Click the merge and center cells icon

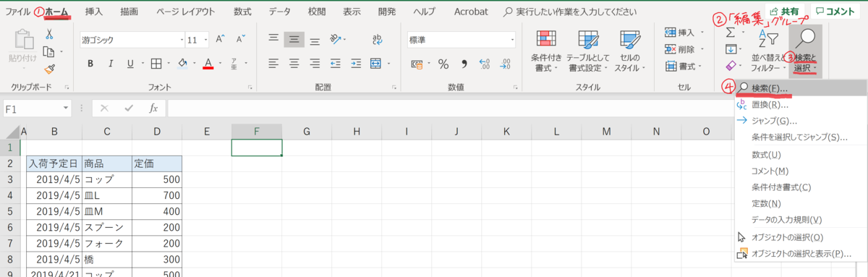[x=376, y=64]
